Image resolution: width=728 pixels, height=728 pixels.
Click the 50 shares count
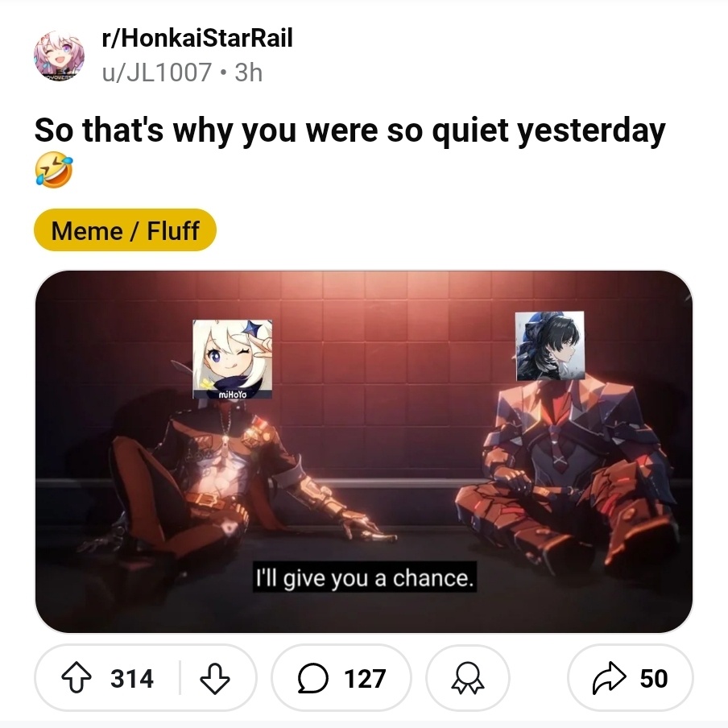pyautogui.click(x=654, y=678)
